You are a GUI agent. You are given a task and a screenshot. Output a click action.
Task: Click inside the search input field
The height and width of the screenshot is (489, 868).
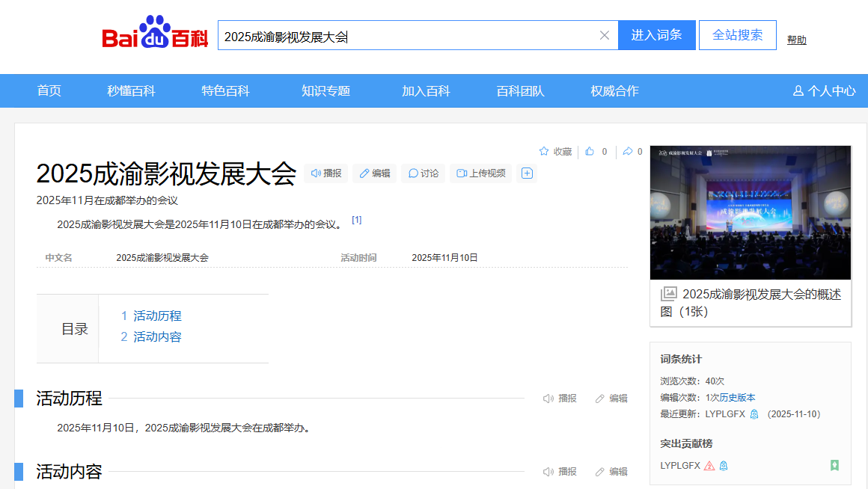tap(404, 35)
